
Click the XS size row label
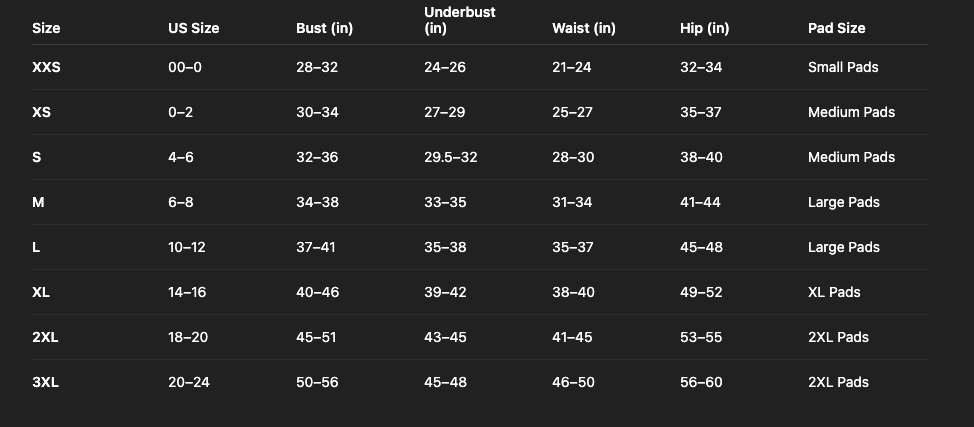(x=41, y=112)
